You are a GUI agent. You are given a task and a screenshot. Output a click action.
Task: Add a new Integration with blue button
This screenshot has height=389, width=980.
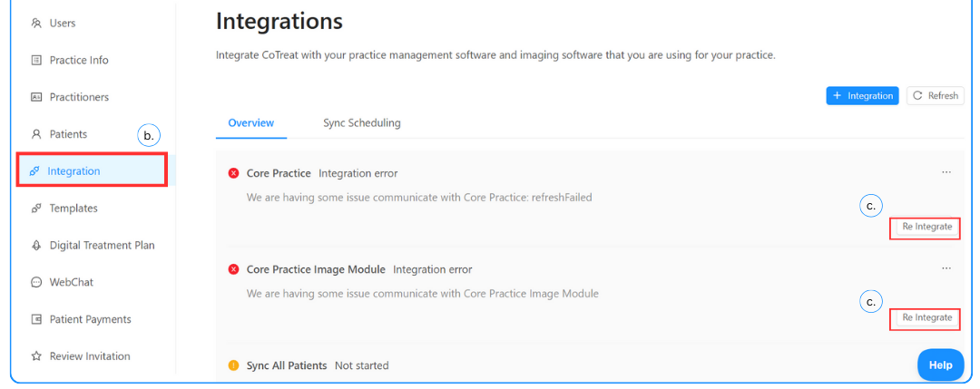click(862, 95)
